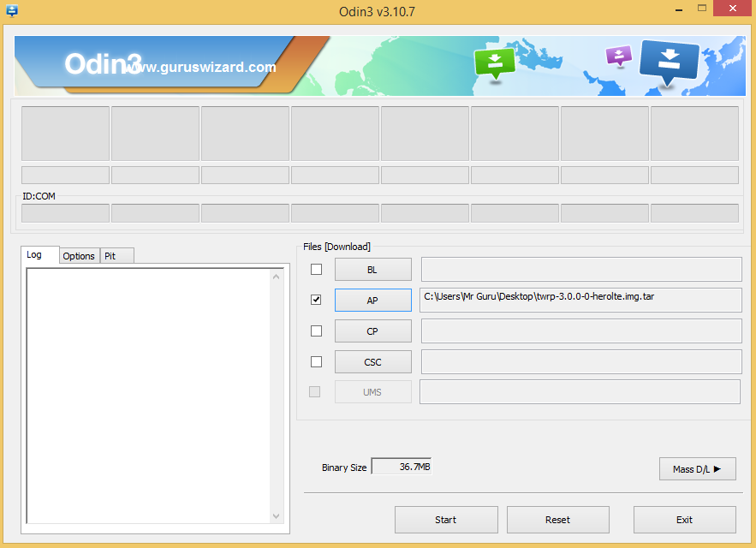The height and width of the screenshot is (548, 756).
Task: Click the empty CSC file path field
Action: [581, 362]
